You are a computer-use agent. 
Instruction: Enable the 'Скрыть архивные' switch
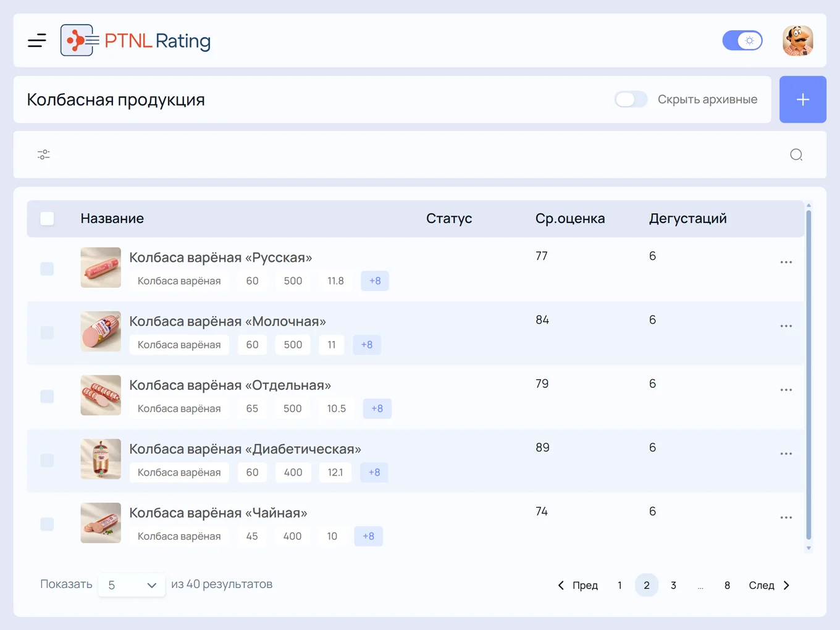[631, 99]
